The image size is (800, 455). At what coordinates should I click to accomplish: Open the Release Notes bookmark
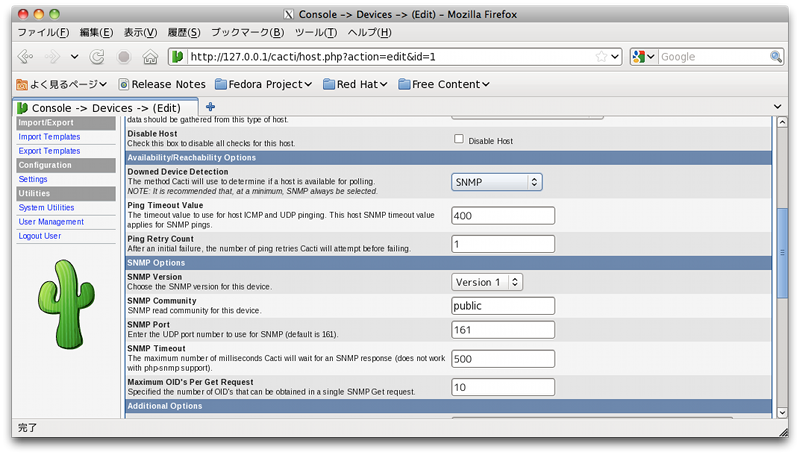(x=162, y=84)
